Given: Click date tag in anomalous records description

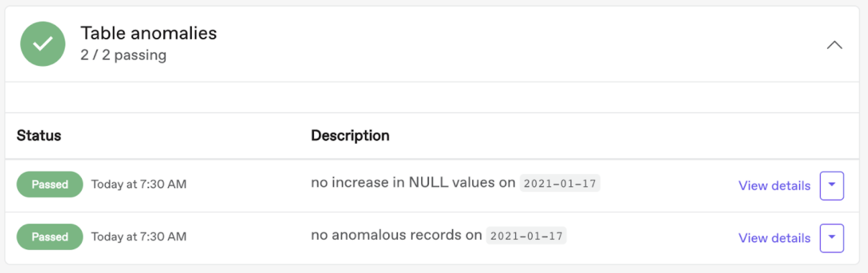Looking at the screenshot, I should point(526,236).
